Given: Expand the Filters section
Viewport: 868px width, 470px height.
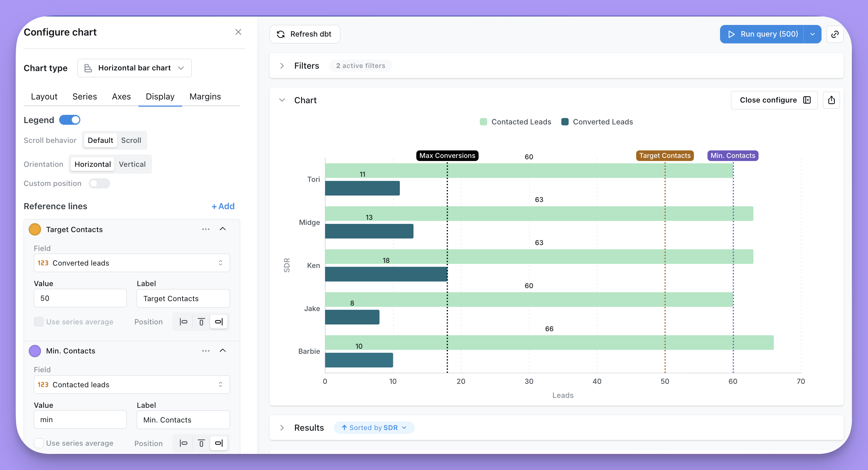Looking at the screenshot, I should click(282, 66).
